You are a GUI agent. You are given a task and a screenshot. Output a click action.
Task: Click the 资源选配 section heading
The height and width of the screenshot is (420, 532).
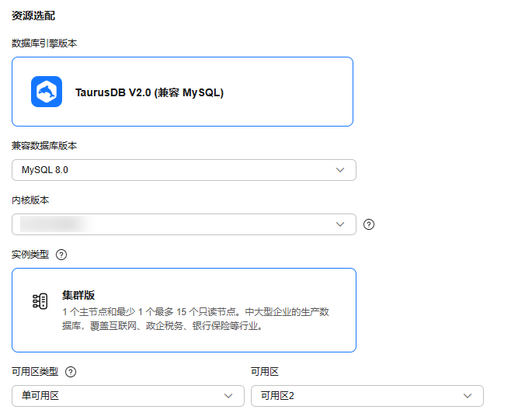[33, 16]
